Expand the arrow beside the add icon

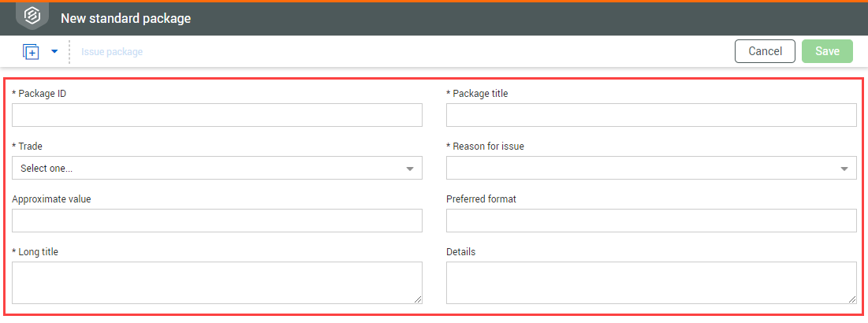point(54,52)
